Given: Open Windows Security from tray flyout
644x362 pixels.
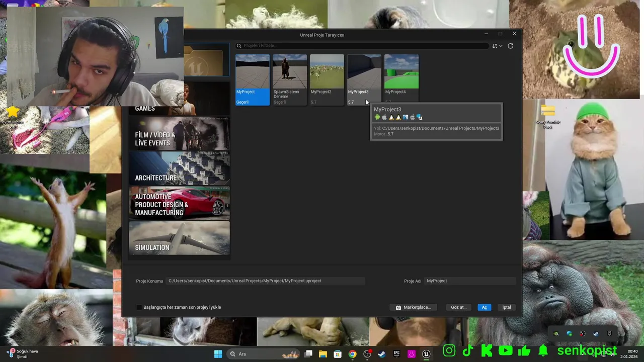Looking at the screenshot, I should coord(569,334).
